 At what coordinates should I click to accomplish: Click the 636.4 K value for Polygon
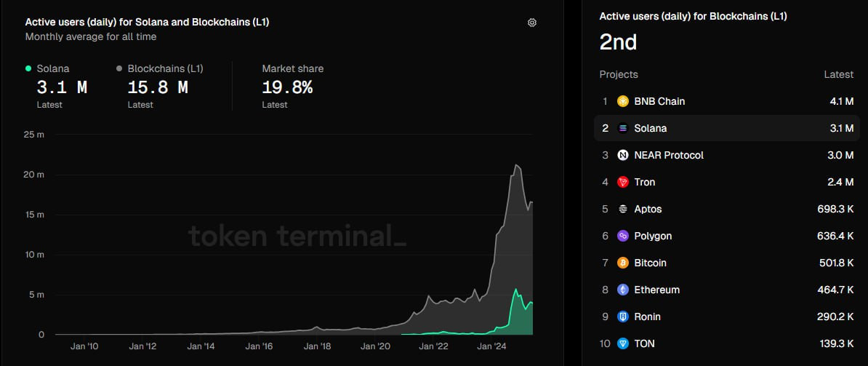(x=835, y=236)
